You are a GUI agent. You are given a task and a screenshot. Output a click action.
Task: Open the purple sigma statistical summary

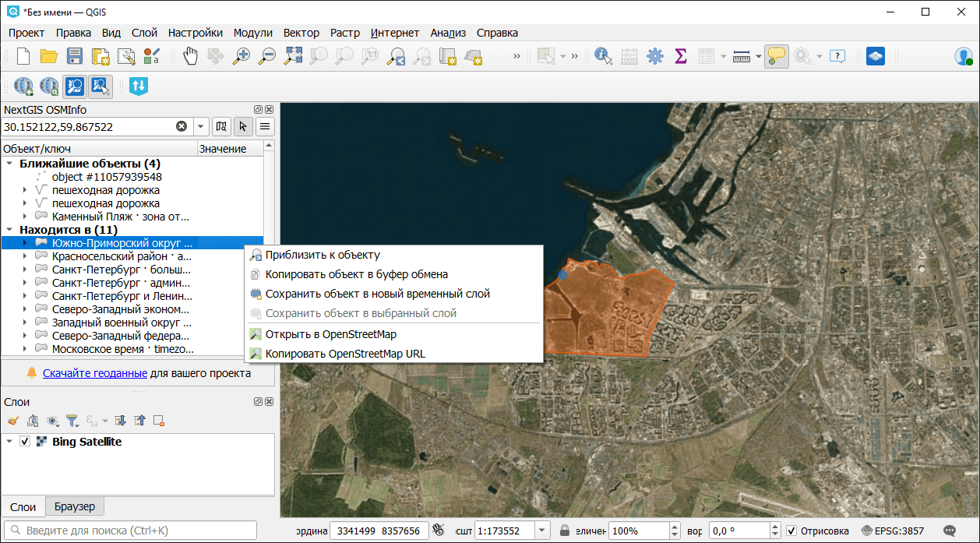(680, 56)
